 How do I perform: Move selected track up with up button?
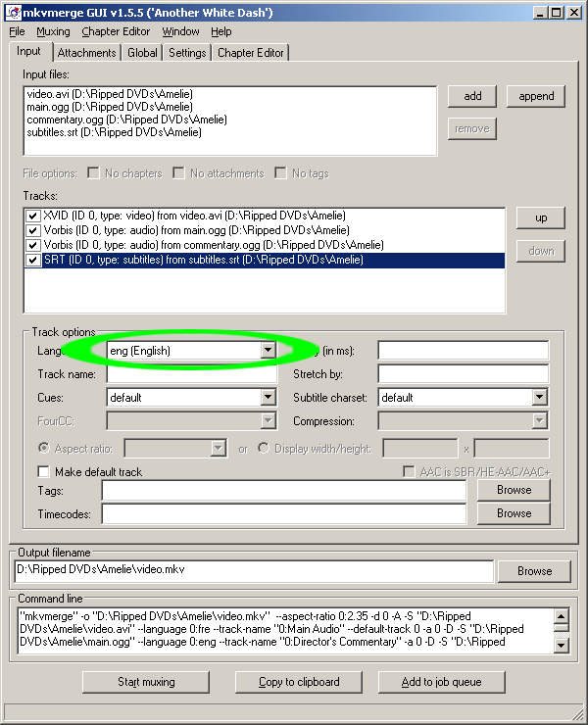point(541,217)
